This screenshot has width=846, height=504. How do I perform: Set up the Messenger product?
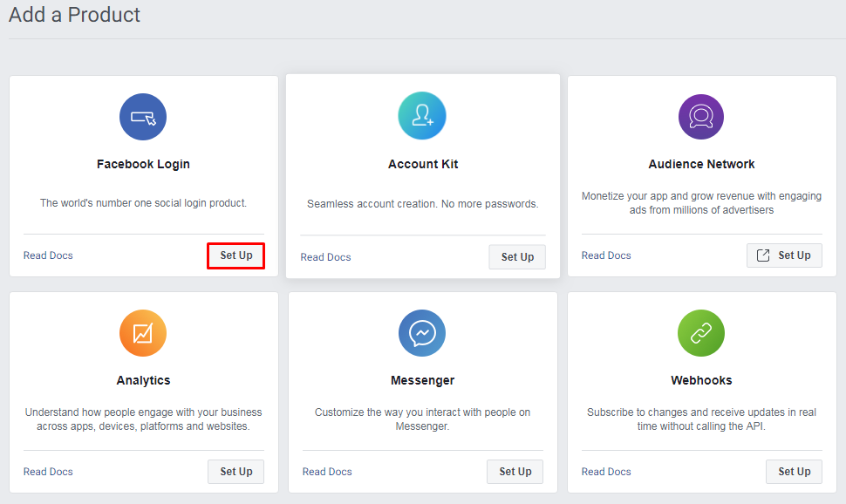click(515, 472)
